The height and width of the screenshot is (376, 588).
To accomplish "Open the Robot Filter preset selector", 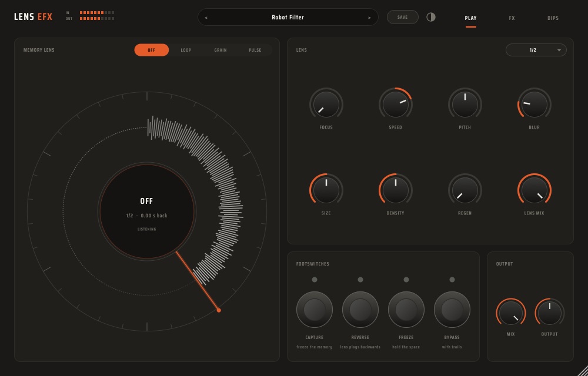I will (x=288, y=17).
